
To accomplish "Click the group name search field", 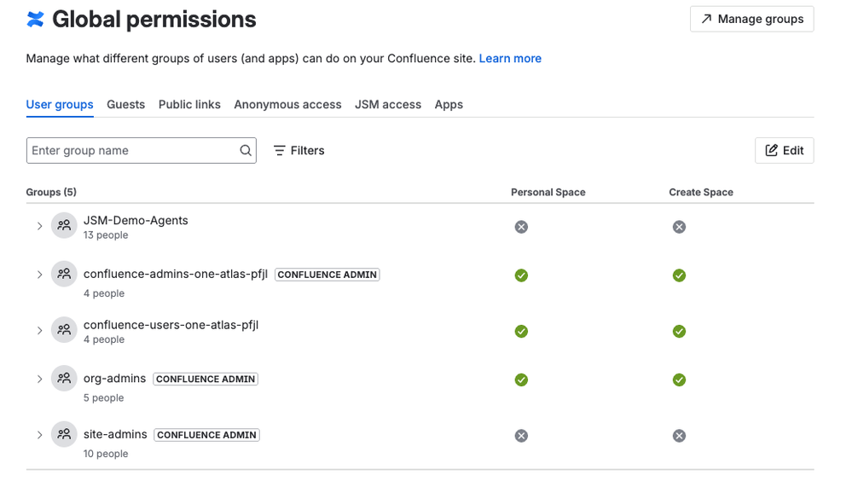I will pos(128,150).
